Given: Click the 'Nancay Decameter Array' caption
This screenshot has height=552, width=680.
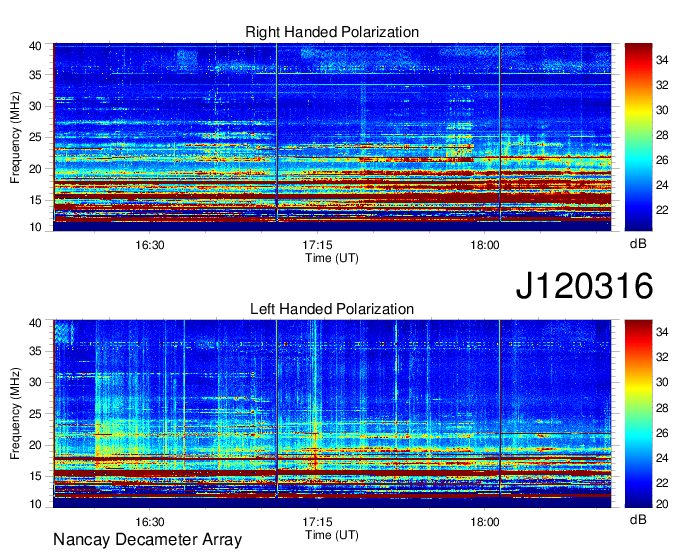Looking at the screenshot, I should coord(147,540).
